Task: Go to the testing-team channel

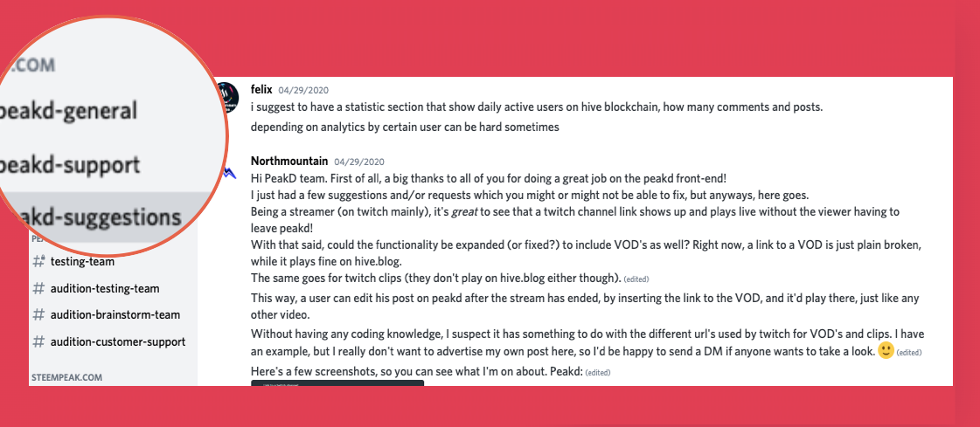Action: click(82, 262)
